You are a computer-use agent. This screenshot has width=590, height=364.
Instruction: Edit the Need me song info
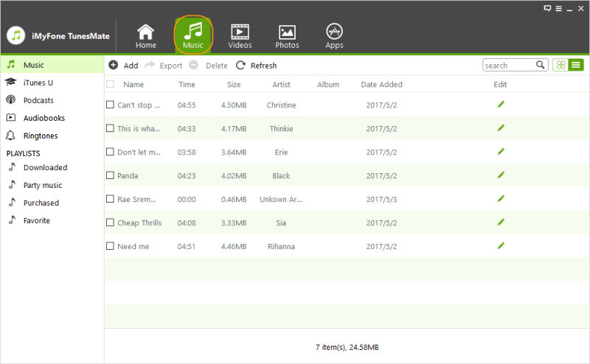(501, 246)
